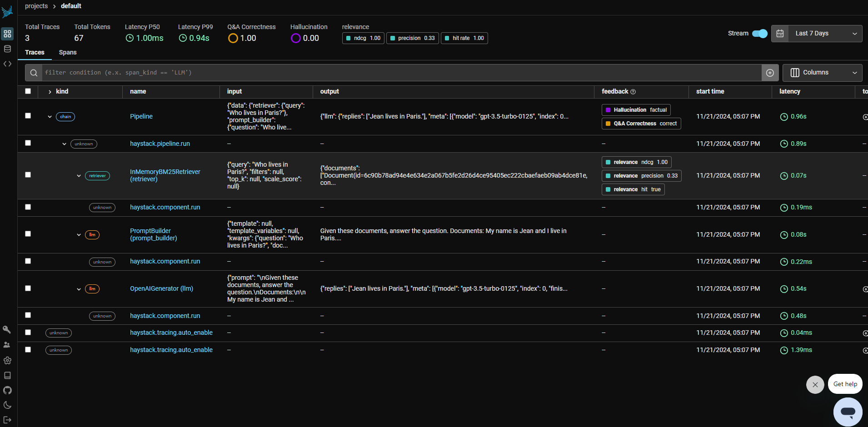Open the Pipeline trace link

pos(141,117)
